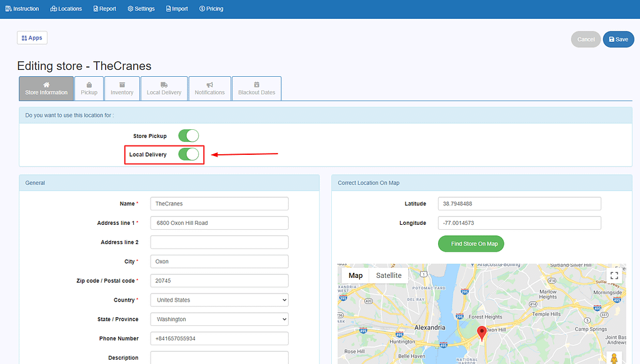Click the Belle Haven map label

click(411, 357)
